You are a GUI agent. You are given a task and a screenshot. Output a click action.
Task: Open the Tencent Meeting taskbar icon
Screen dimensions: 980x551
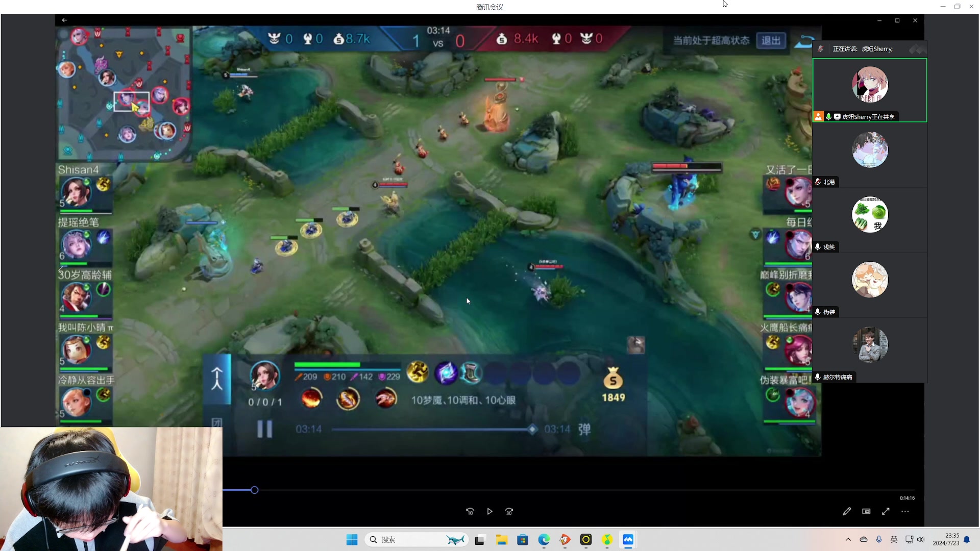coord(628,540)
